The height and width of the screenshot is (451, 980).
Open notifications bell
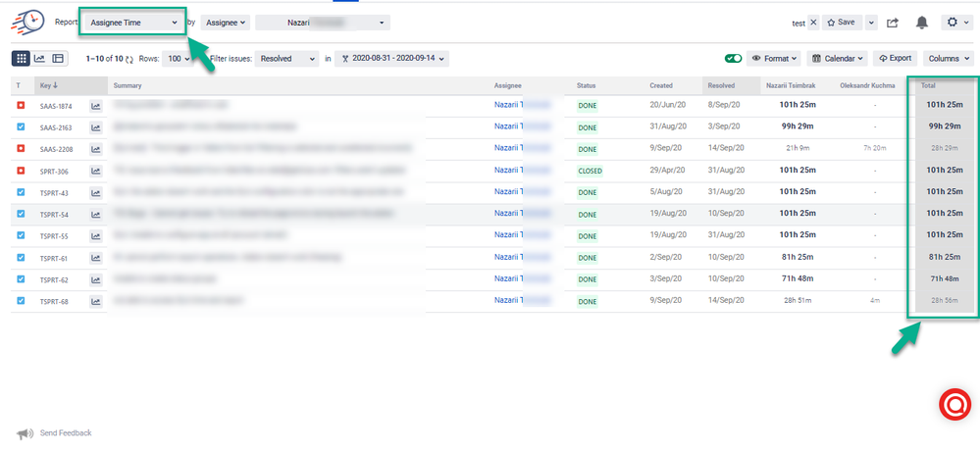coord(922,23)
